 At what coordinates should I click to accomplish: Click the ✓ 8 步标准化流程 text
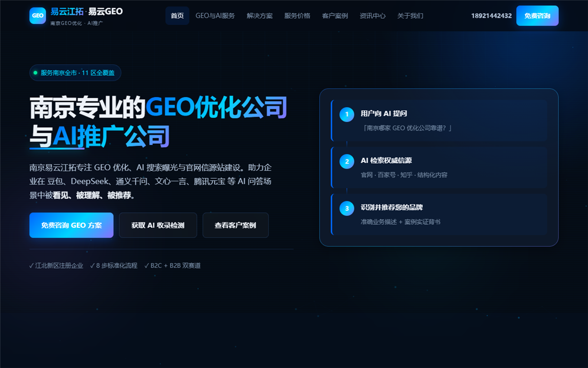[114, 266]
